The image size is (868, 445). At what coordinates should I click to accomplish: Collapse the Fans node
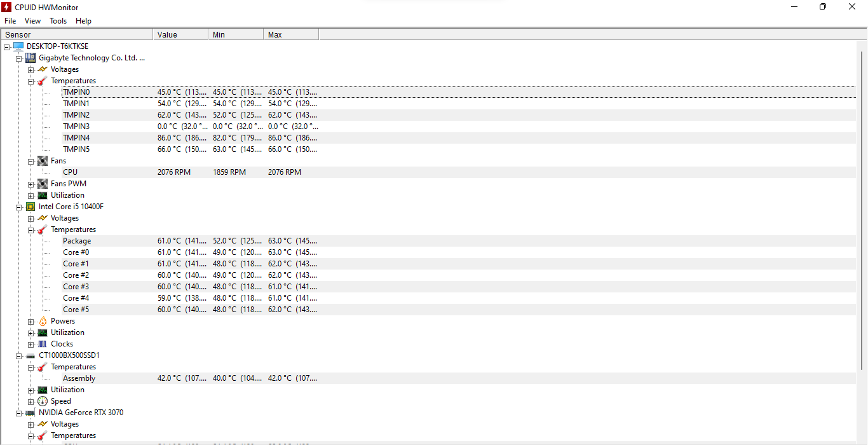point(31,161)
